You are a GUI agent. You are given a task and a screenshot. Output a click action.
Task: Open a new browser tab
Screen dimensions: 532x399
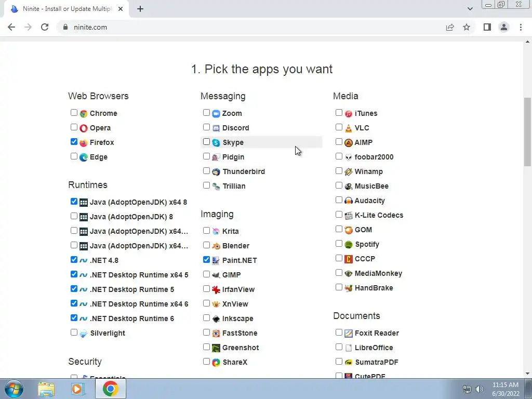[x=140, y=9]
